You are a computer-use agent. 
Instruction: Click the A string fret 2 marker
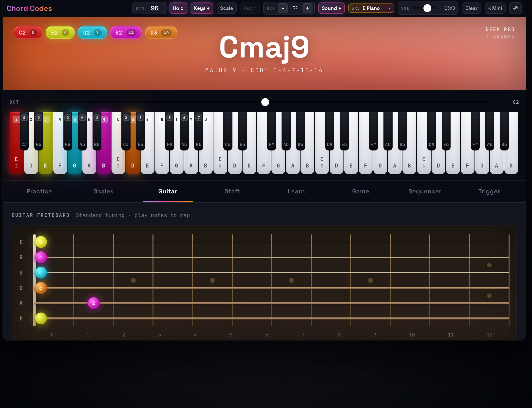94,303
